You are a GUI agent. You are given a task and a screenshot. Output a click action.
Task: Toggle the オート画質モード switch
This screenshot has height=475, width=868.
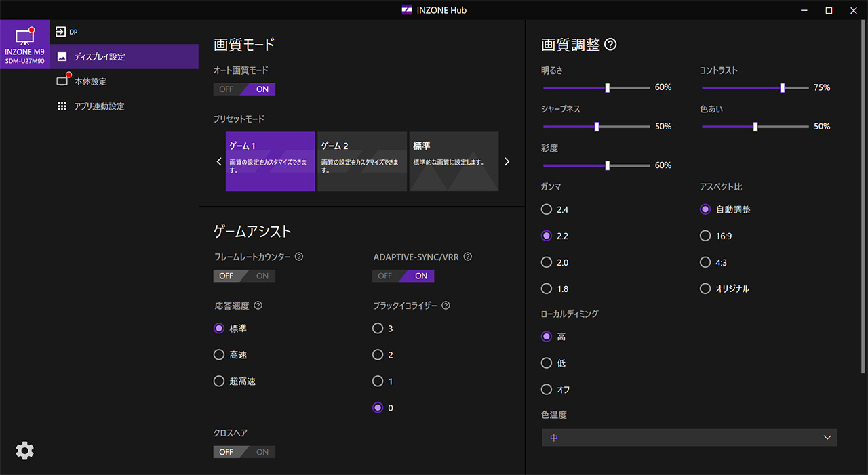coord(244,89)
